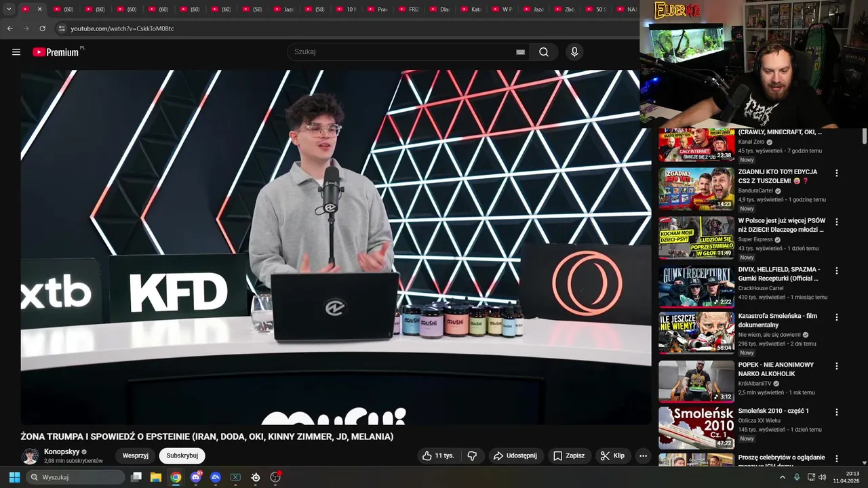
Task: Save the video with Zapisz
Action: point(568,456)
